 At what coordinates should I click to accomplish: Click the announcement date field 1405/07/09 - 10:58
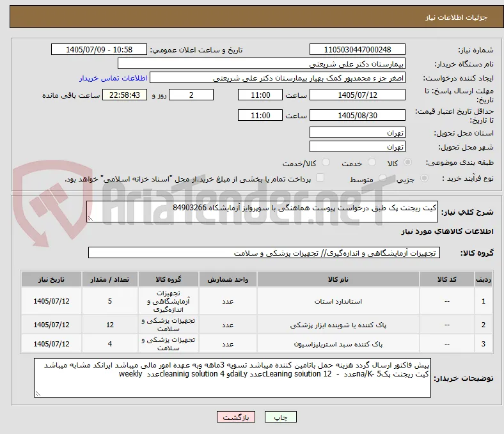tap(99, 49)
